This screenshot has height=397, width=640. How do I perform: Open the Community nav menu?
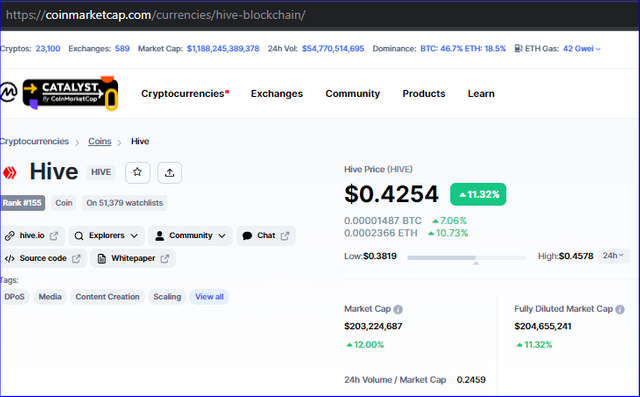pyautogui.click(x=353, y=93)
